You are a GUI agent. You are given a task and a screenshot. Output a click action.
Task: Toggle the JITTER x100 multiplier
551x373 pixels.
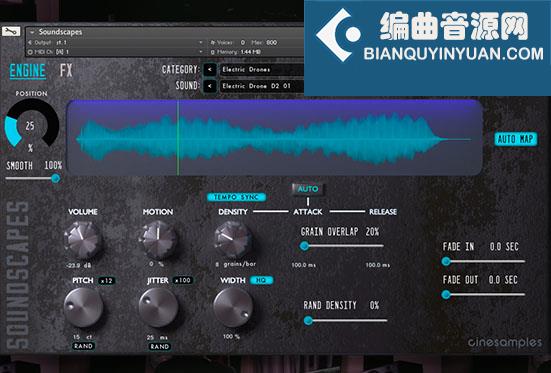pyautogui.click(x=183, y=280)
